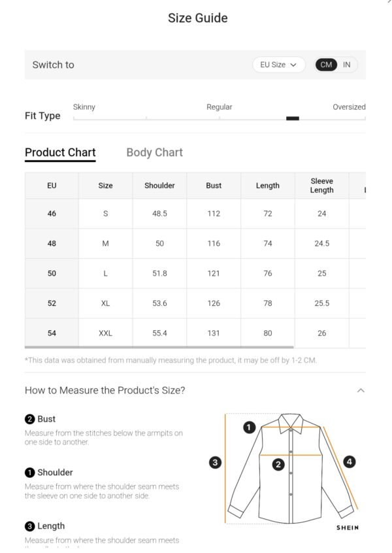Viewport: 392px width, 553px height.
Task: Click the number 1 marker on the shirt diagram
Action: (249, 427)
